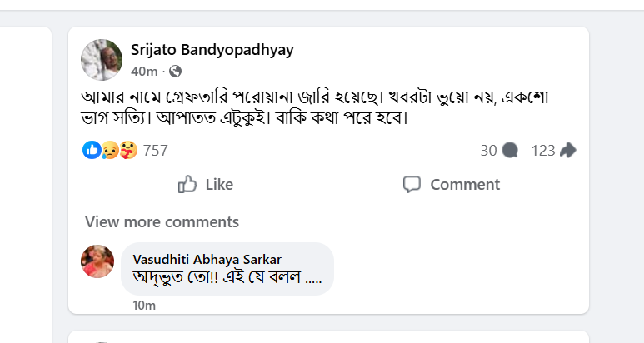This screenshot has height=343, width=644.
Task: Show the 757 reactions list
Action: 156,151
